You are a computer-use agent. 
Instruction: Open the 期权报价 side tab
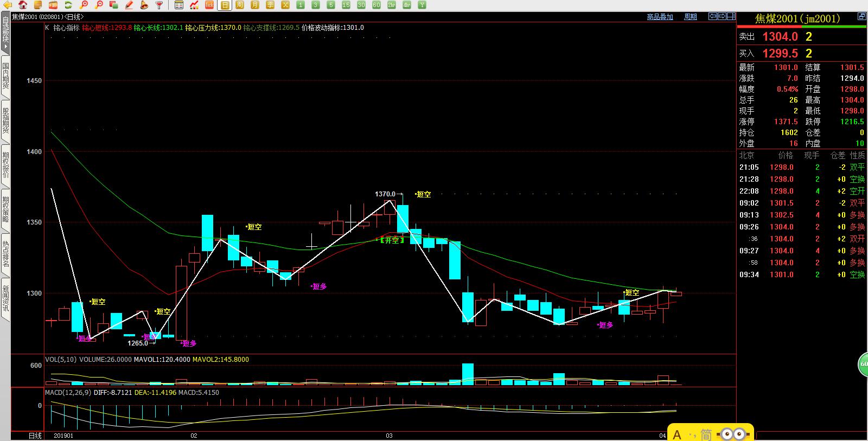[x=5, y=165]
